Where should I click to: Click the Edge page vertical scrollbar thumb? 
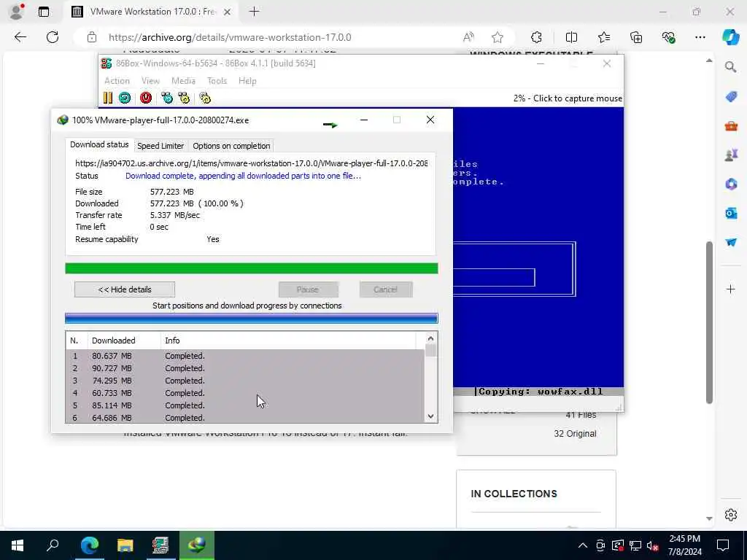coord(709,323)
